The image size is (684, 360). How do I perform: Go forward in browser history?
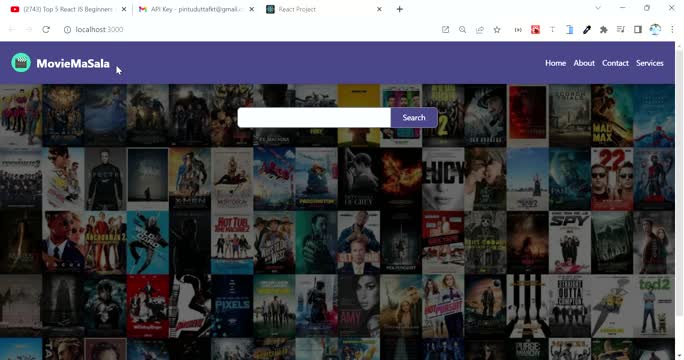pyautogui.click(x=28, y=29)
